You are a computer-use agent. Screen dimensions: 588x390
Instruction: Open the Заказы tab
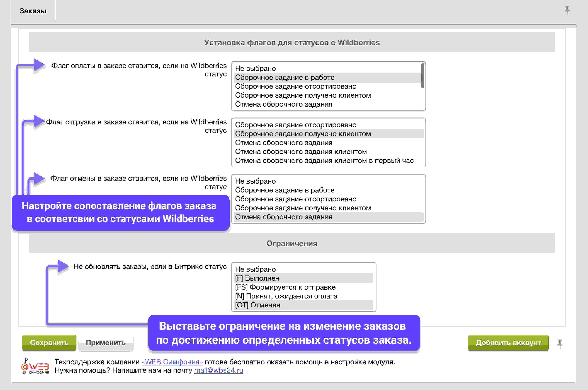(x=33, y=11)
